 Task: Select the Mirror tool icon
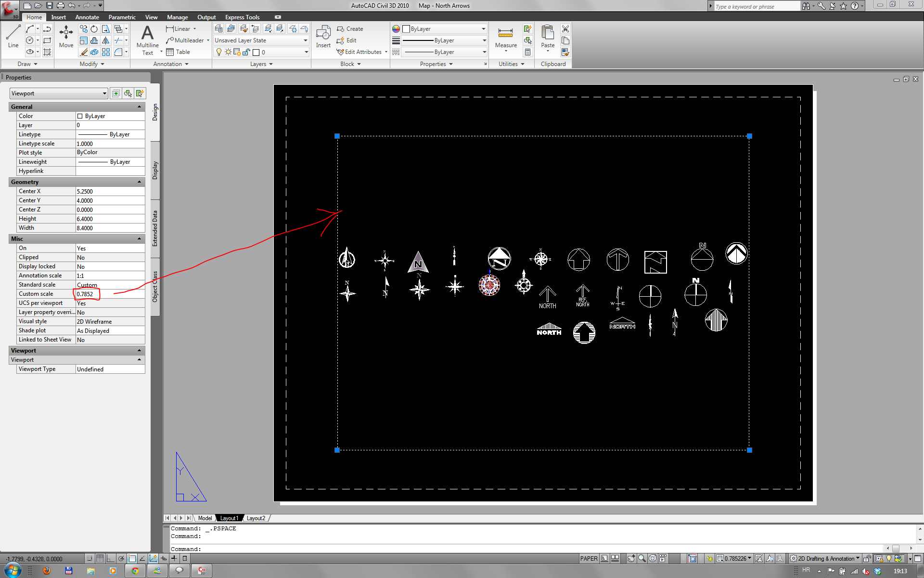point(106,40)
